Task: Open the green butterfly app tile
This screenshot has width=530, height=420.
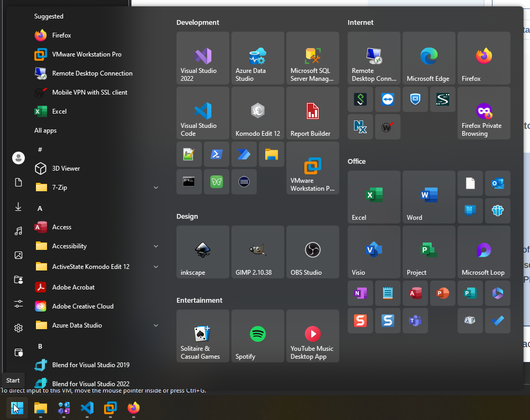Action: [x=216, y=182]
